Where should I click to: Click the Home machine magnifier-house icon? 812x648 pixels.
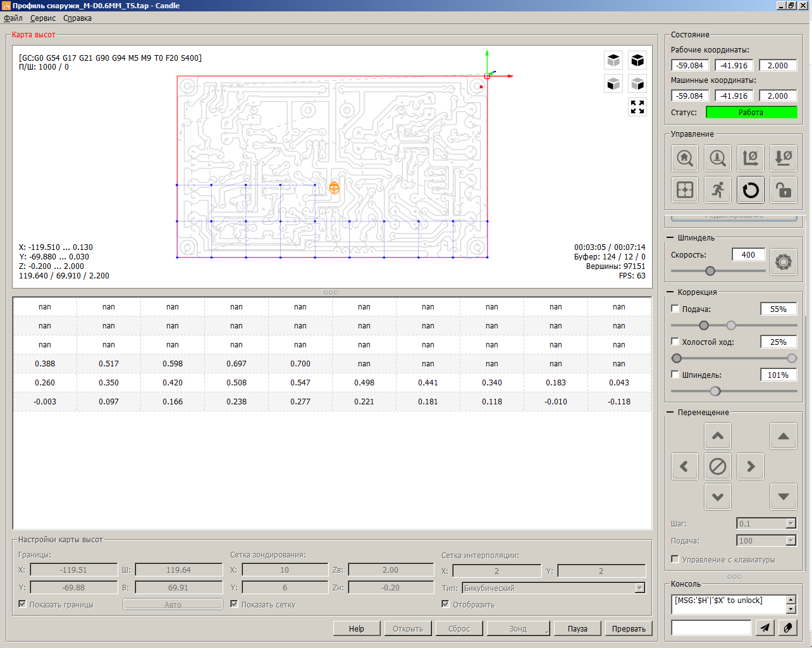coord(685,158)
